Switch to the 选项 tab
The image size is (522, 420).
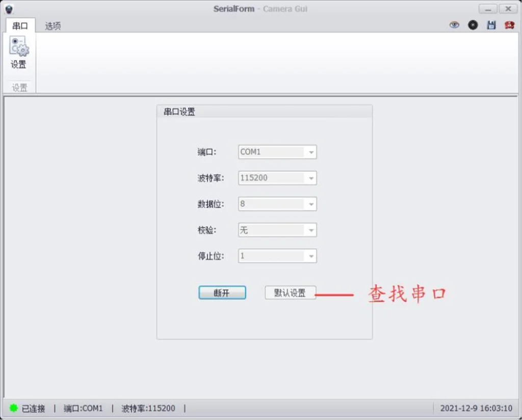[x=53, y=26]
